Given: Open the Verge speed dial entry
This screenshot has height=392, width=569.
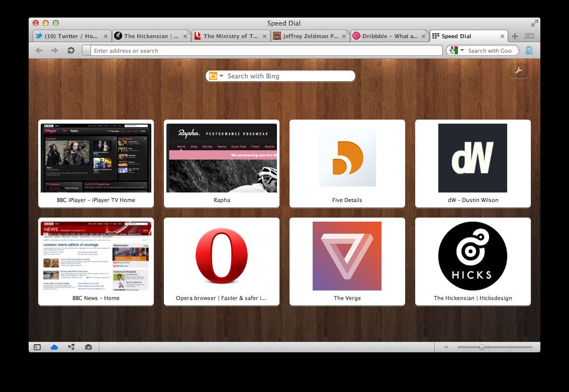Looking at the screenshot, I should coord(347,256).
